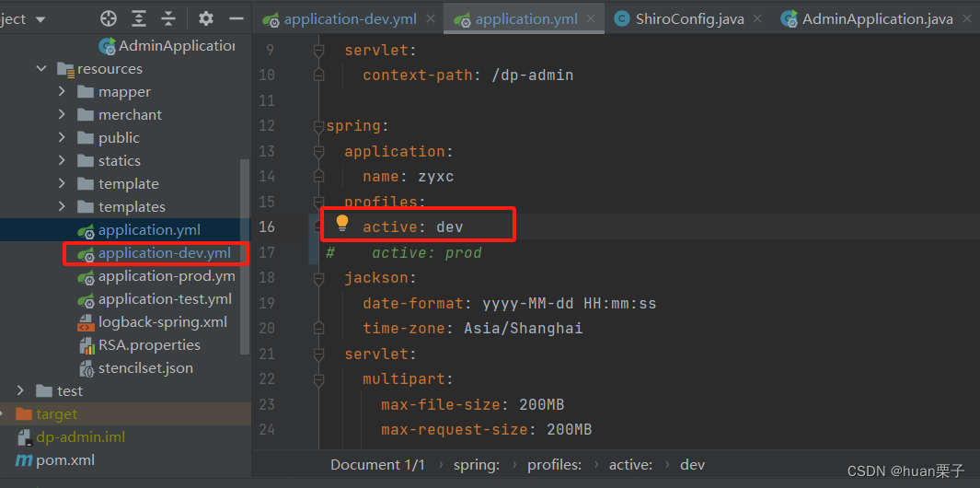
Task: Click the locate/select opened file target icon
Action: (109, 18)
